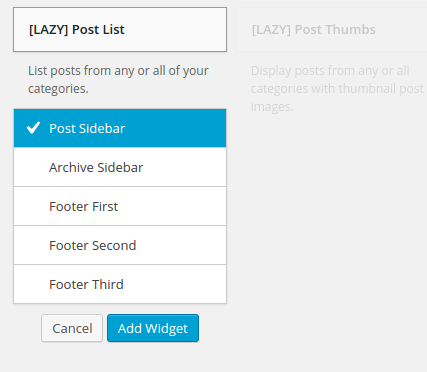Select the Post Sidebar option
Image resolution: width=427 pixels, height=372 pixels.
120,128
